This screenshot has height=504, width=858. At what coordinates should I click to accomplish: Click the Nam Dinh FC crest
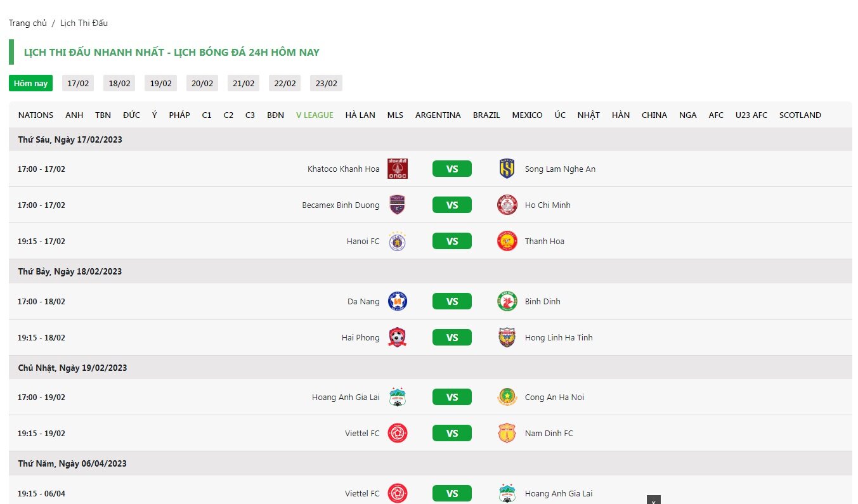(507, 433)
